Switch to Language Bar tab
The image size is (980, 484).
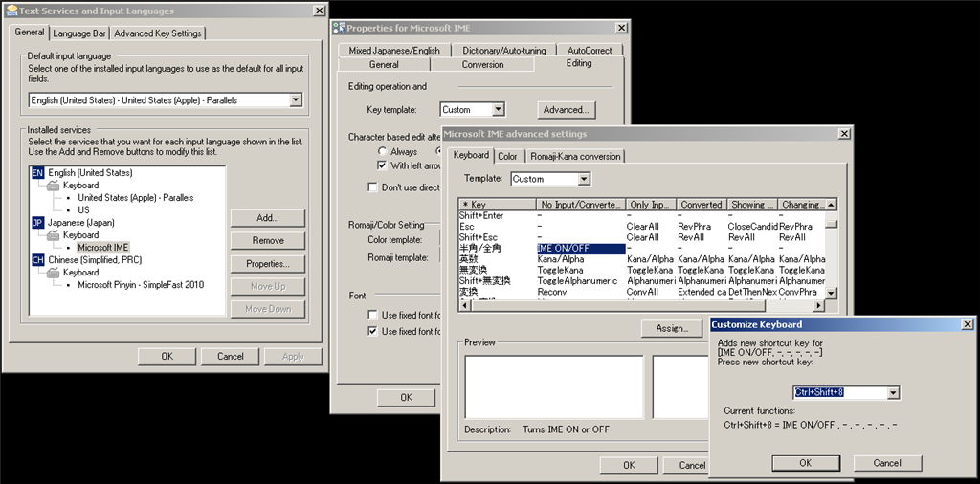(78, 33)
